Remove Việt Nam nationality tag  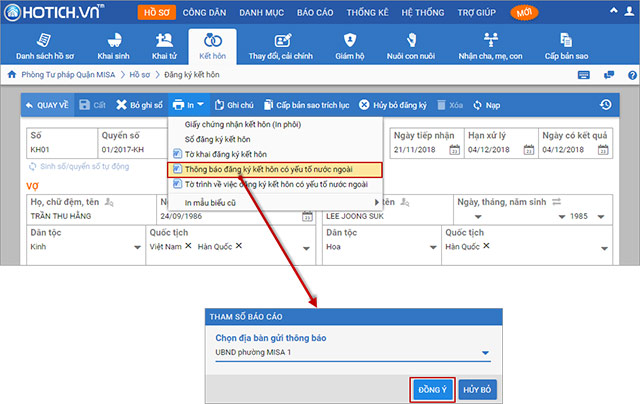click(188, 246)
